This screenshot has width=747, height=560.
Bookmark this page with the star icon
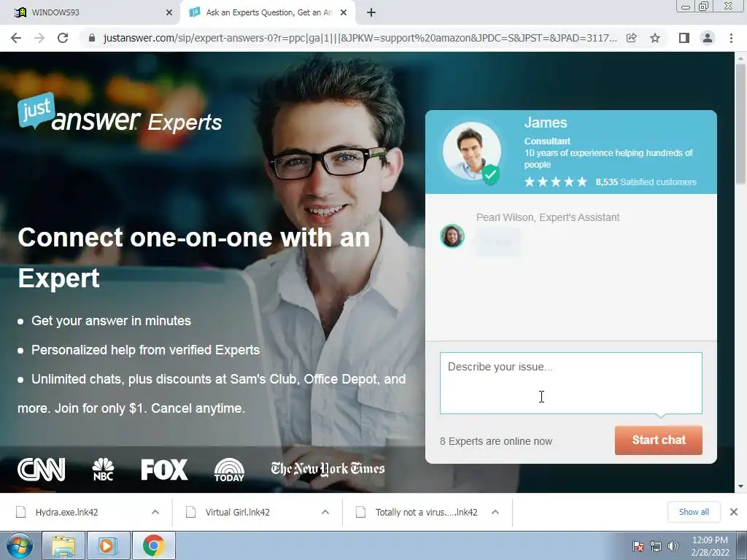tap(655, 38)
